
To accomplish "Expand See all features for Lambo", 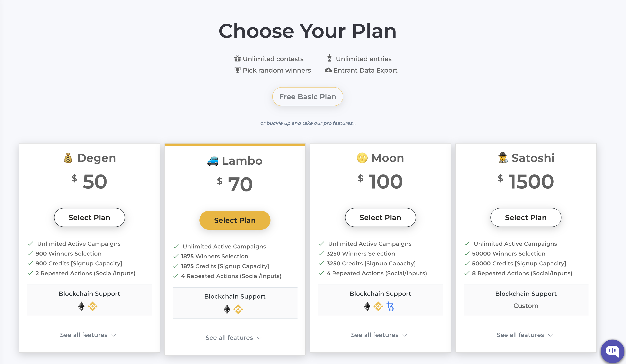I will point(234,338).
